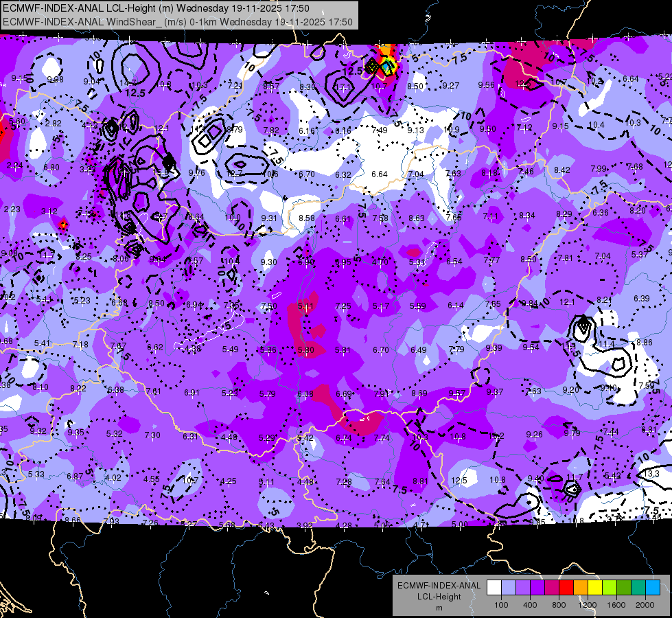Click 'ECMWF-INDEX-ANAL' text in the legend box
The width and height of the screenshot is (672, 618).
click(x=439, y=586)
